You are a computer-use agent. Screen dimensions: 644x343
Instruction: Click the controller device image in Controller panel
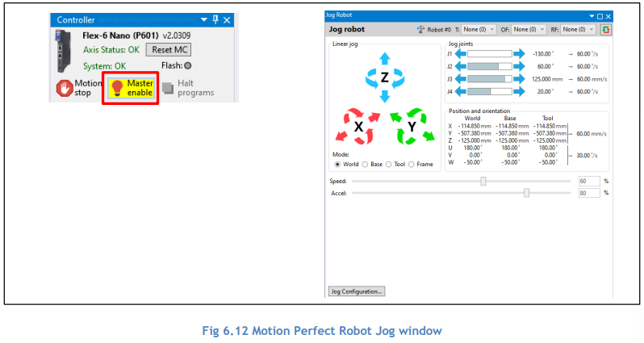64,51
